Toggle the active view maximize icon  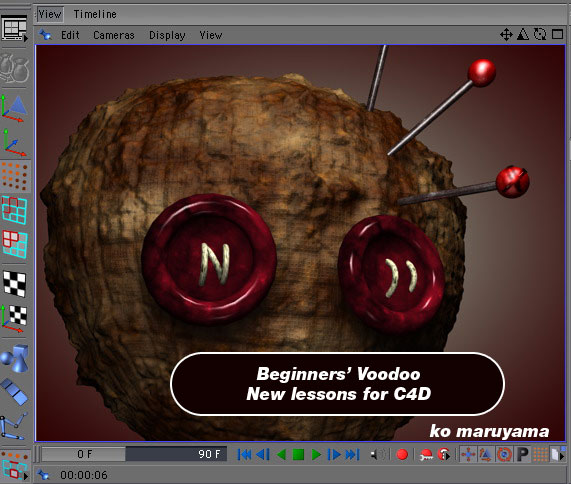click(557, 34)
